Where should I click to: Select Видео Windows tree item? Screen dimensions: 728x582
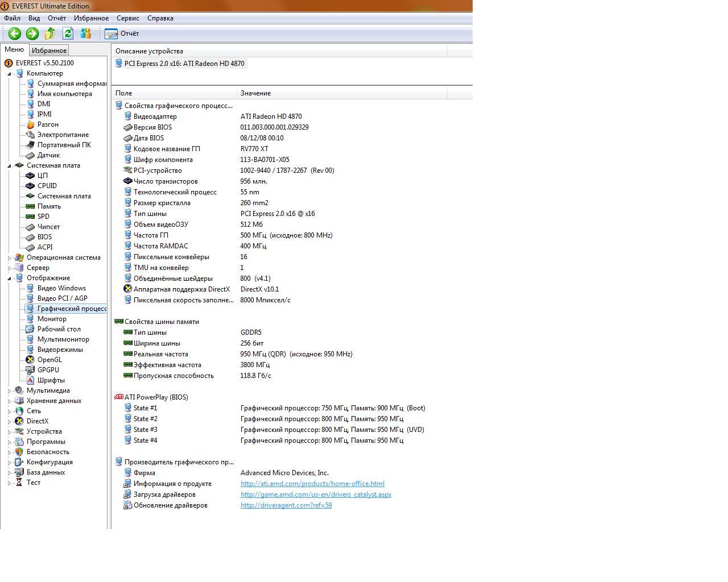pyautogui.click(x=61, y=288)
